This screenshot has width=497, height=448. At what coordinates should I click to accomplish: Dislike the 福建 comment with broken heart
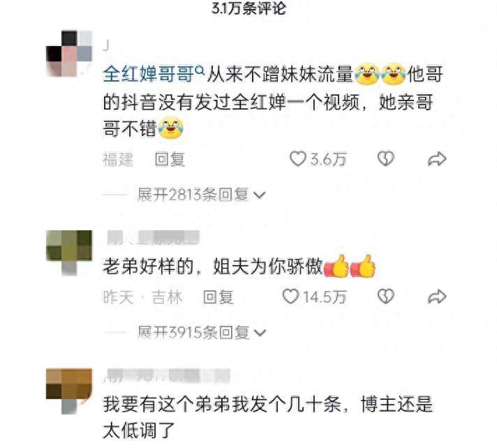coord(386,158)
